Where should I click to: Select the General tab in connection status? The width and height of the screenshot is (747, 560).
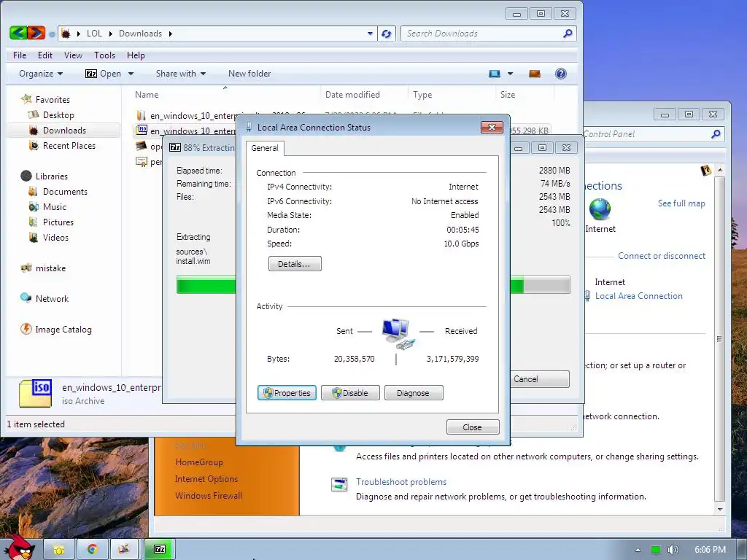click(264, 148)
